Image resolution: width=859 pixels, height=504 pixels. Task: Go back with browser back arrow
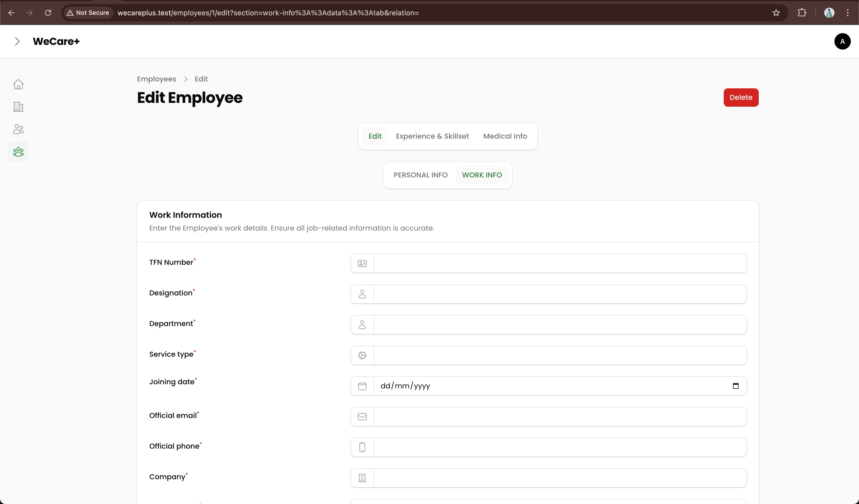(11, 13)
